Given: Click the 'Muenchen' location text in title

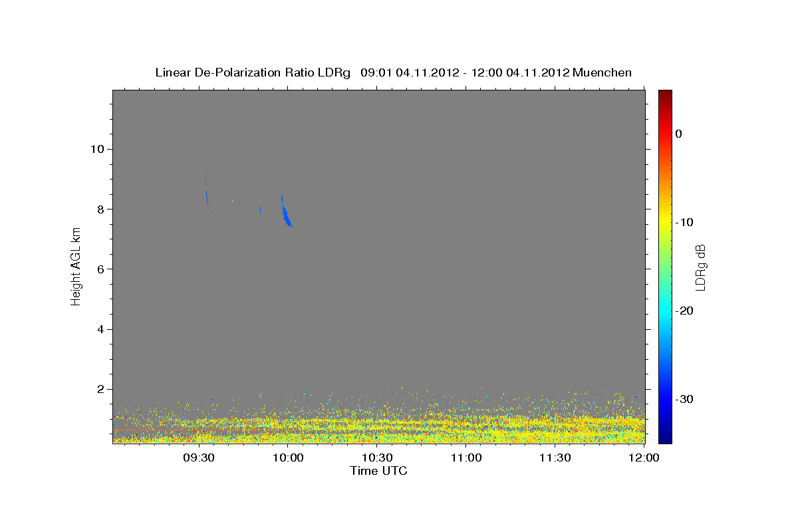Looking at the screenshot, I should [602, 72].
